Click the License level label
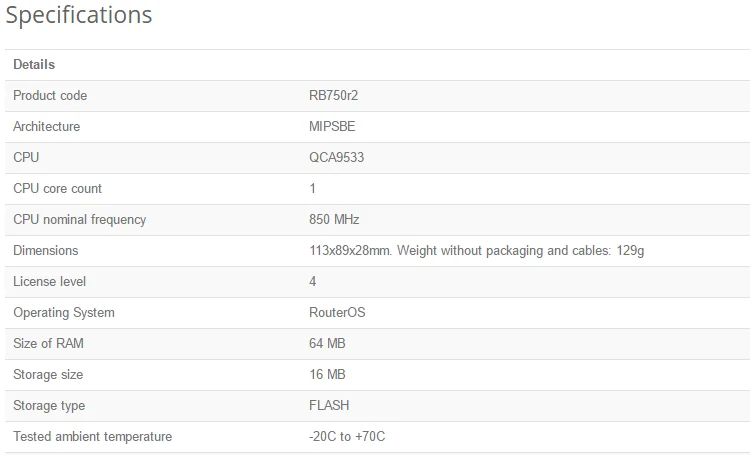Image resolution: width=750 pixels, height=455 pixels. tap(49, 281)
